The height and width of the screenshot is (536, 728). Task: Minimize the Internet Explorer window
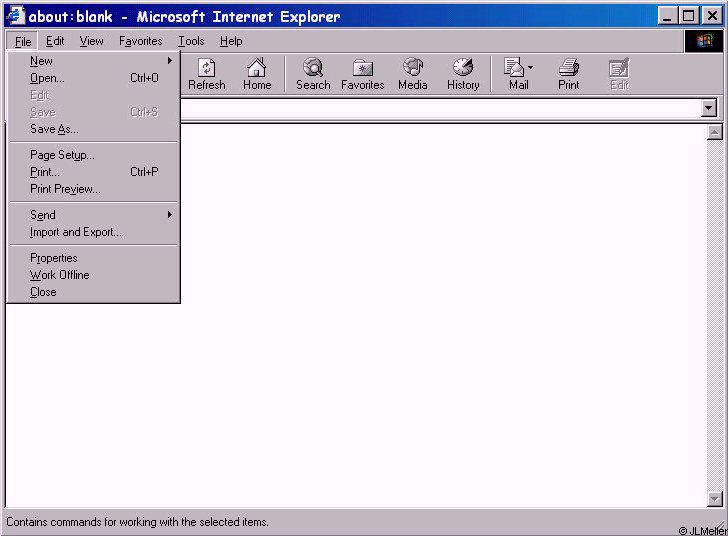click(667, 16)
